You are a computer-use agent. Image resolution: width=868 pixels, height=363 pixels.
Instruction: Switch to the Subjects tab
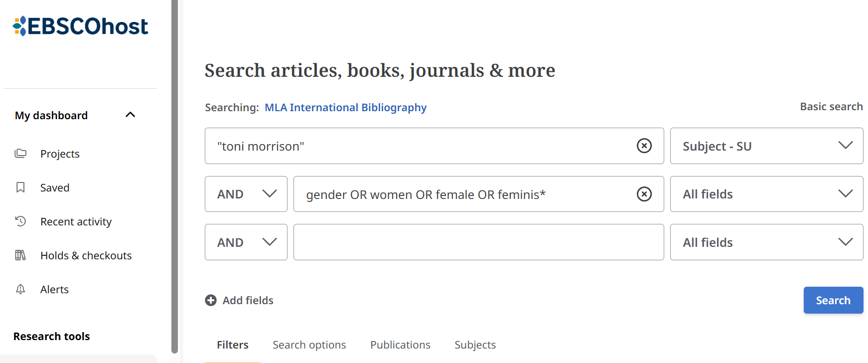click(475, 345)
